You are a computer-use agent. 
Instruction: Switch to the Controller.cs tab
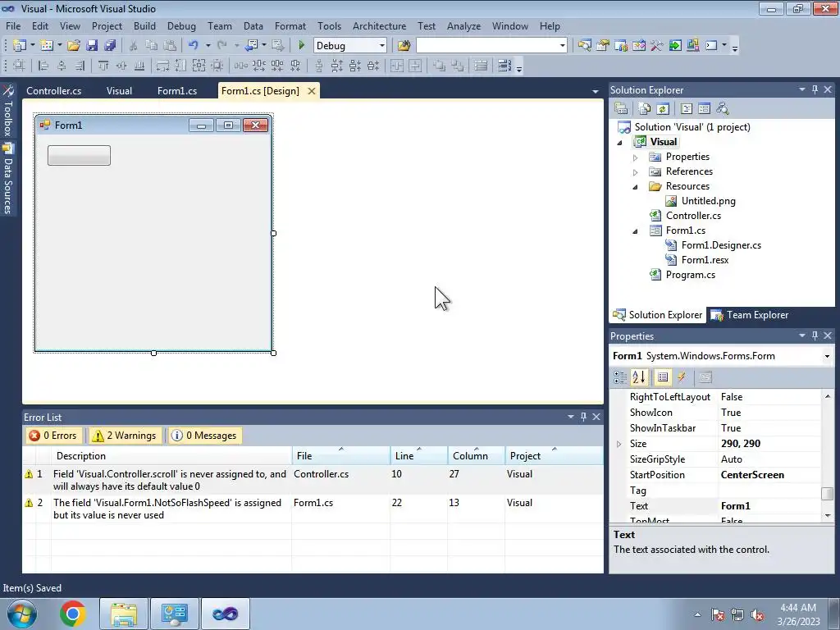click(54, 91)
